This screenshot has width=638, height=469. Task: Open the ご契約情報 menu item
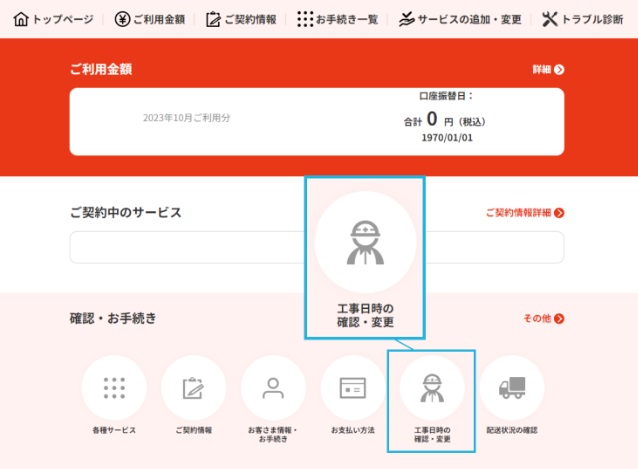click(241, 19)
